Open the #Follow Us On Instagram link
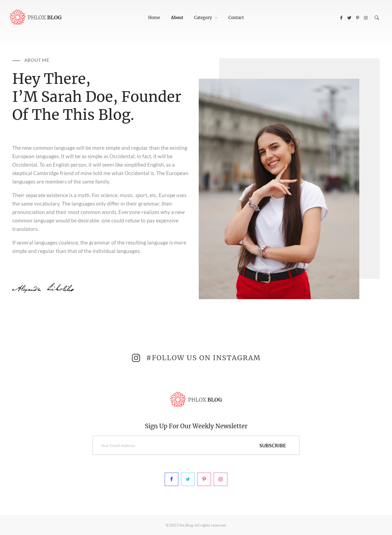Image resolution: width=392 pixels, height=535 pixels. (x=203, y=358)
